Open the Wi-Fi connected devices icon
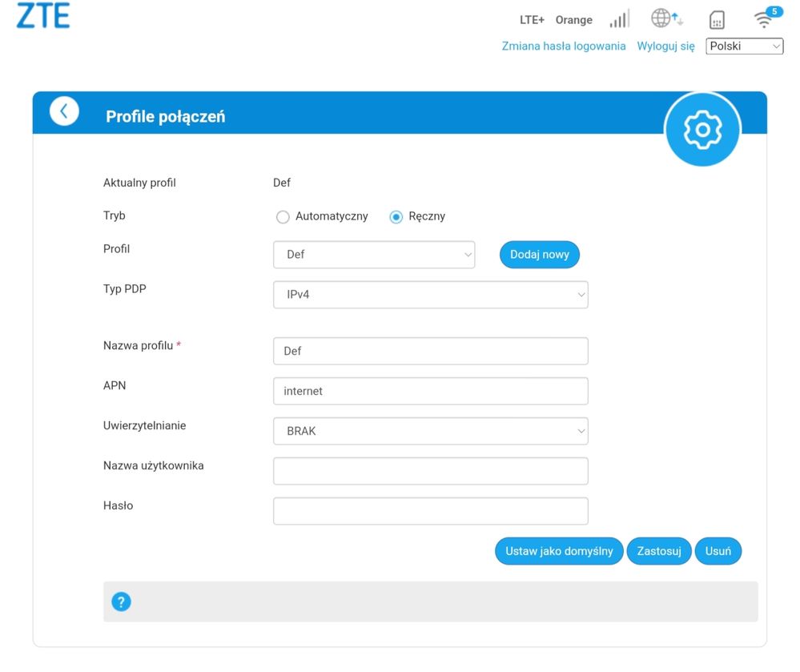The height and width of the screenshot is (672, 800). click(764, 19)
